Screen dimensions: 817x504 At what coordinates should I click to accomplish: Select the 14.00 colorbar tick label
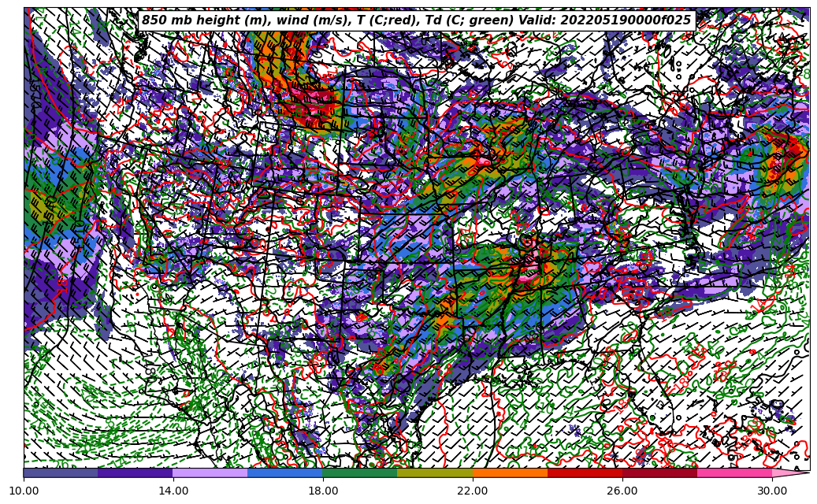(173, 491)
